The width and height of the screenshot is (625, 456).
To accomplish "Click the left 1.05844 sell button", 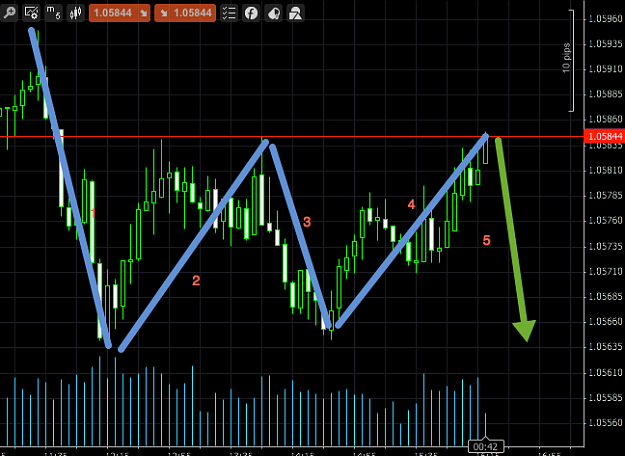I will pos(120,13).
